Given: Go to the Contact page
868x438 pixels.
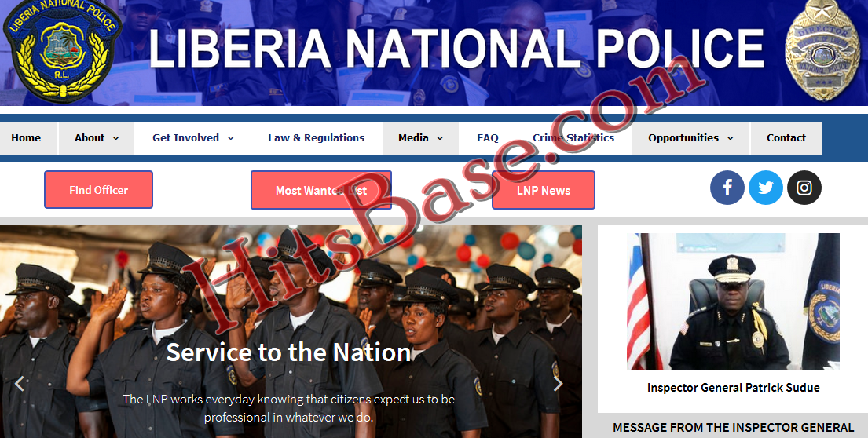Looking at the screenshot, I should (786, 138).
